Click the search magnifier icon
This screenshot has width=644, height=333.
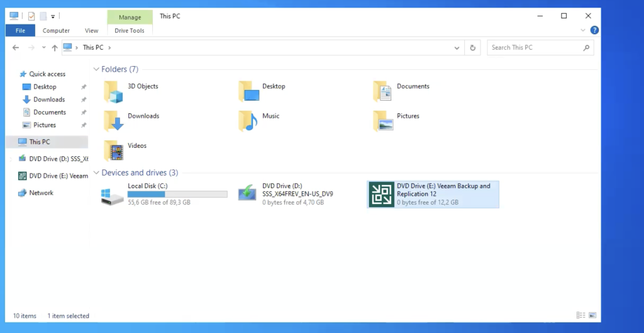tap(586, 48)
